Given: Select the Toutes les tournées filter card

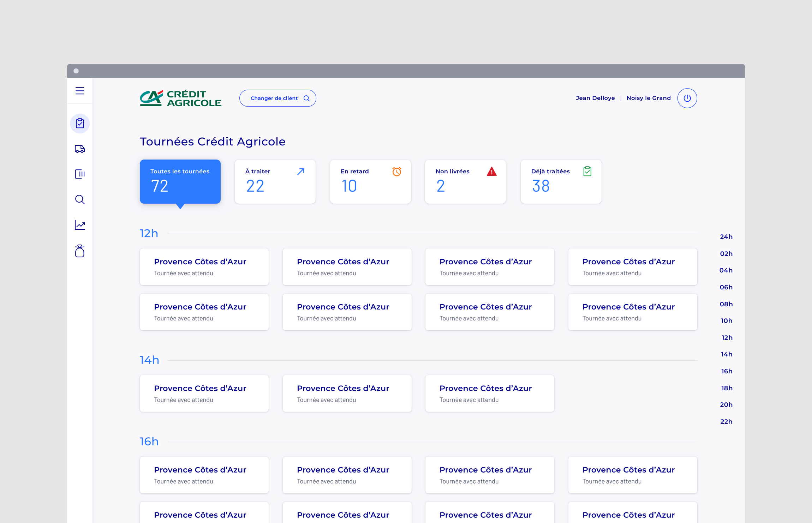Looking at the screenshot, I should pos(180,181).
